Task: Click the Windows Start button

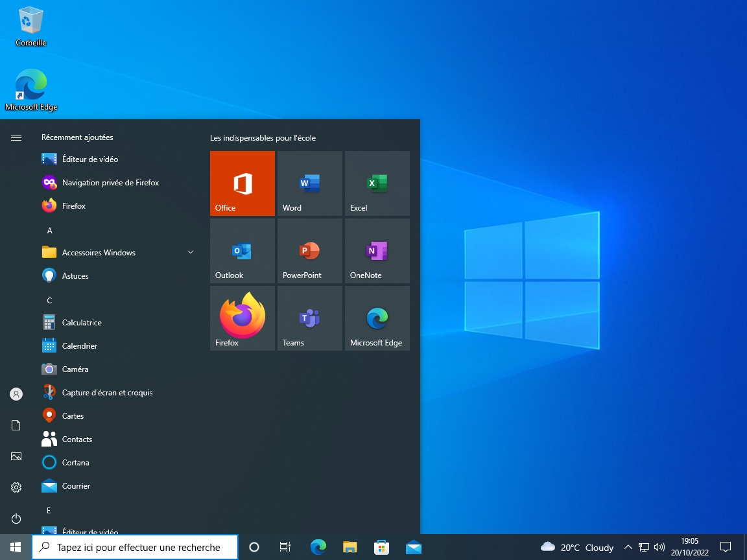Action: click(16, 547)
